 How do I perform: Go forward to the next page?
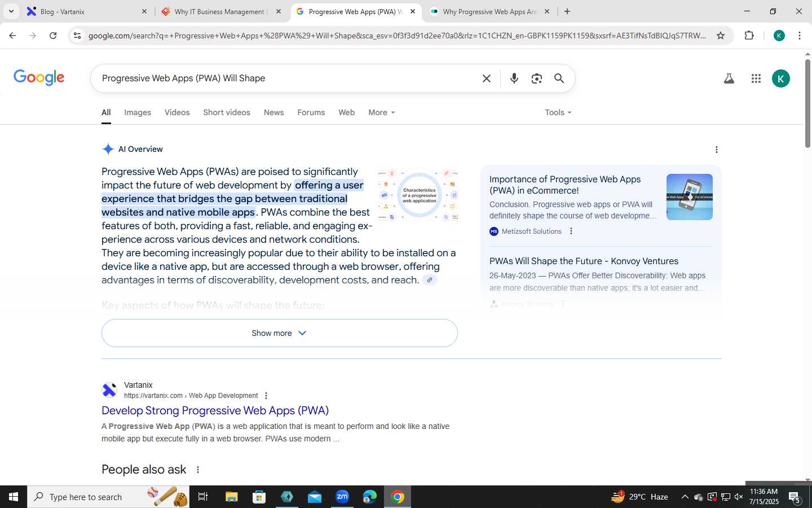click(x=33, y=36)
